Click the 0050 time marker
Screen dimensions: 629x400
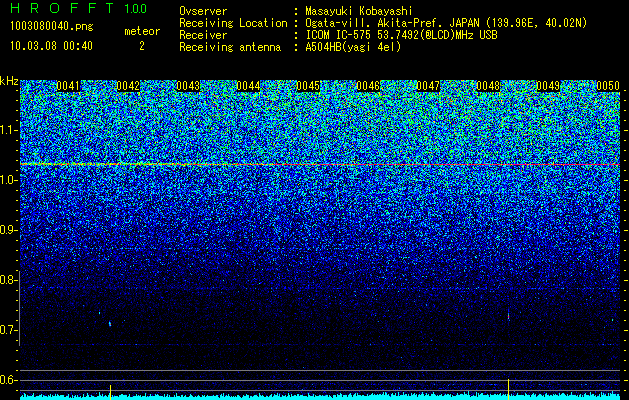tap(608, 86)
